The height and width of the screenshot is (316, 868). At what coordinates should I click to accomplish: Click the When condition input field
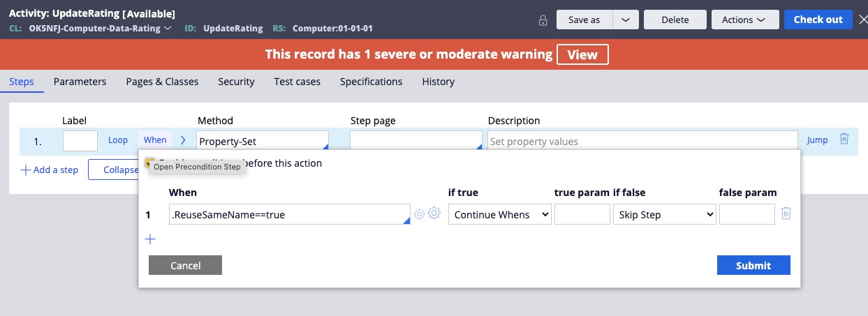[288, 215]
